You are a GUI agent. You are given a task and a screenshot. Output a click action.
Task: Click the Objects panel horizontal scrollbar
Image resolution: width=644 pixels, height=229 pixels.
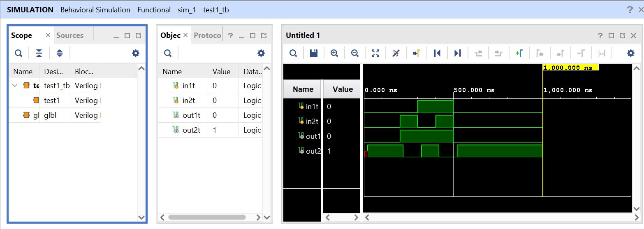pyautogui.click(x=207, y=217)
